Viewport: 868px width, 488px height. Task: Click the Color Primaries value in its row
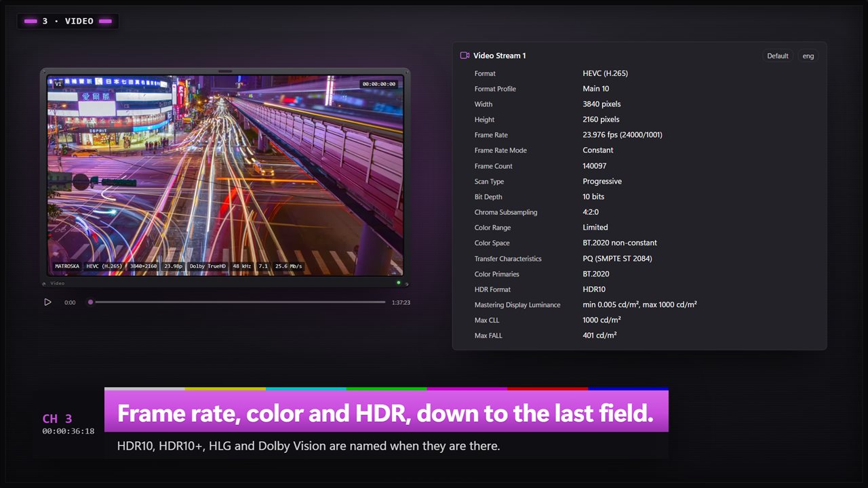coord(596,274)
